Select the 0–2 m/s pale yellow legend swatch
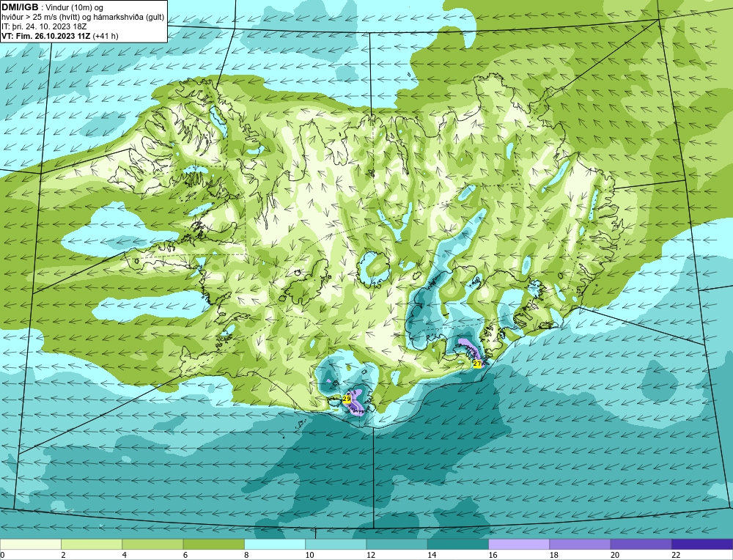733x560 pixels. pyautogui.click(x=30, y=544)
